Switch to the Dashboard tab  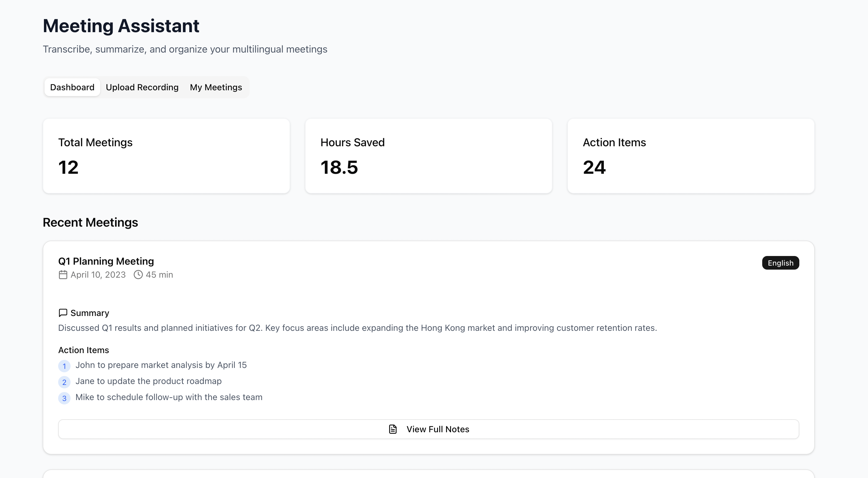pos(72,87)
